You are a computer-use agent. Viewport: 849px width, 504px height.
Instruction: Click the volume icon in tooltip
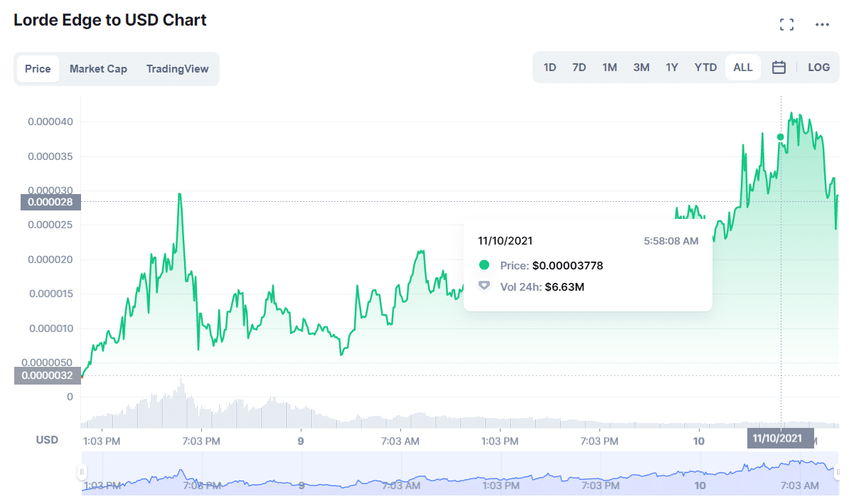pos(484,286)
